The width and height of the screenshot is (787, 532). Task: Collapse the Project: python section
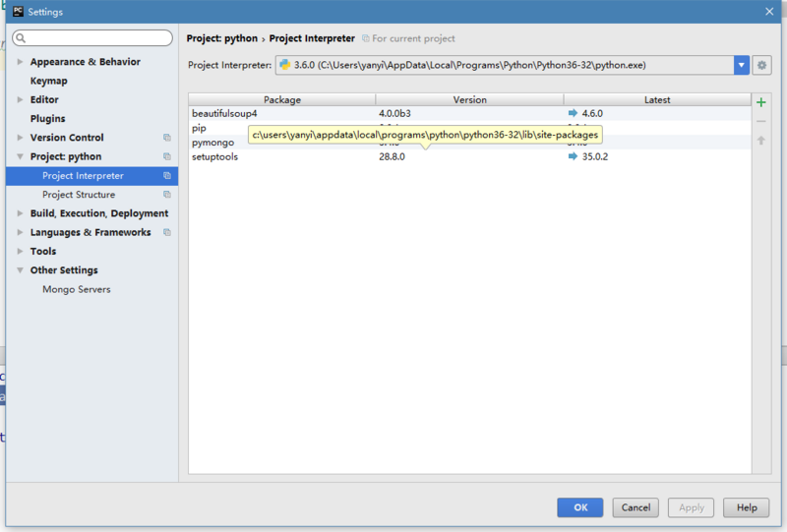20,156
